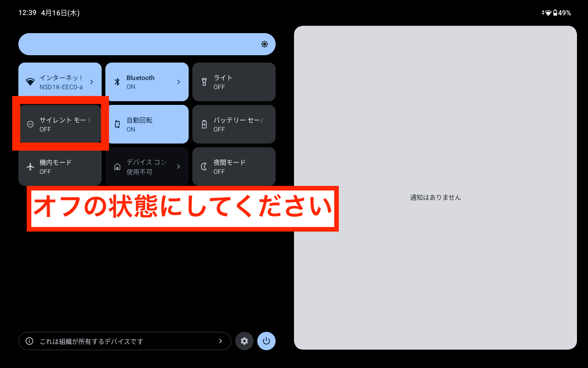The width and height of the screenshot is (588, 368).
Task: Click the auto-rotate icon
Action: 117,124
